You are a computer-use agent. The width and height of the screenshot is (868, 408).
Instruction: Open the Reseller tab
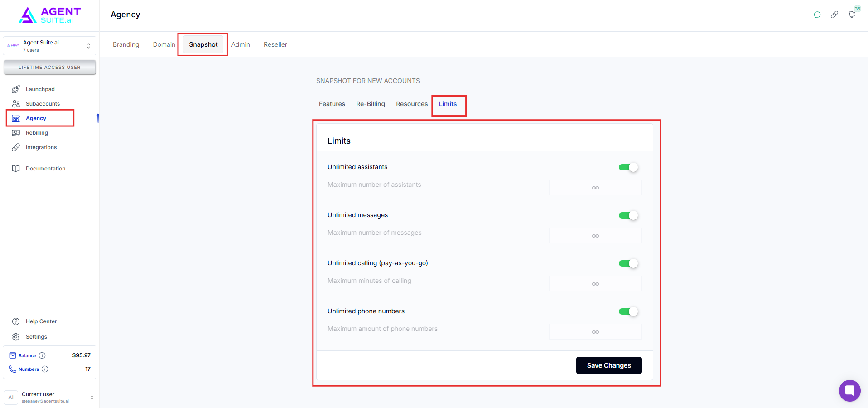pos(275,44)
